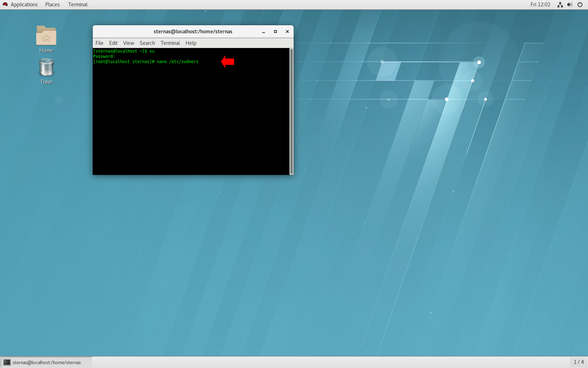Open the power menu icon
Image resolution: width=588 pixels, height=368 pixels.
coord(580,5)
